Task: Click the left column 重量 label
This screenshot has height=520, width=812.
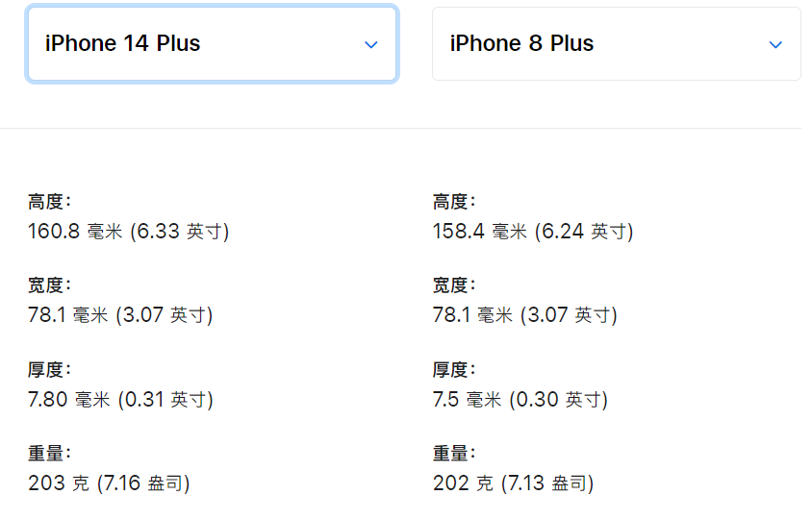Action: [49, 454]
